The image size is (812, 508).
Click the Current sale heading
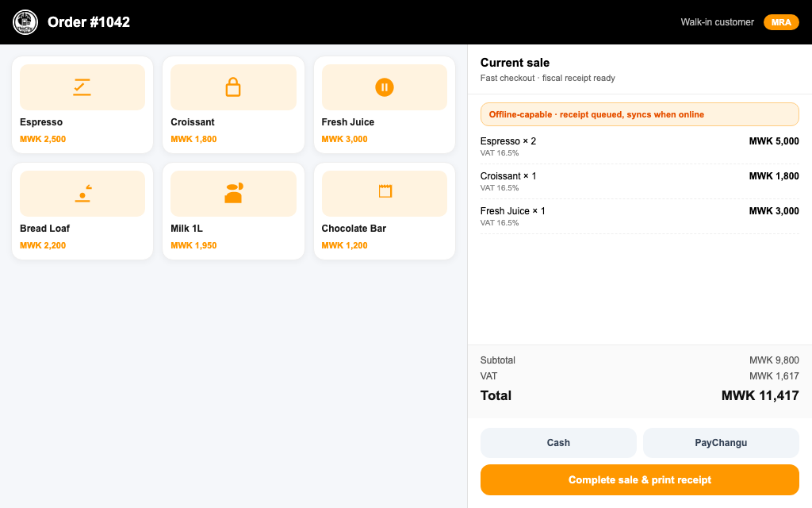click(x=515, y=63)
